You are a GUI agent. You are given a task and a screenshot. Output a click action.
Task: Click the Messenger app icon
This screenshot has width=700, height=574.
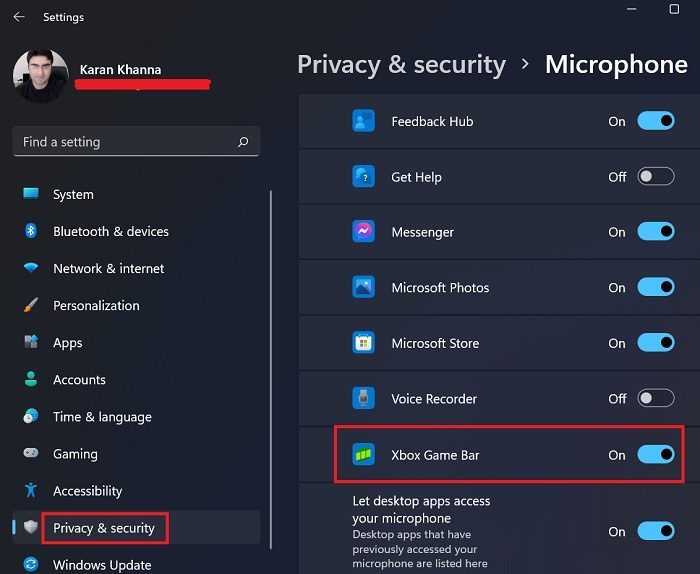tap(363, 232)
